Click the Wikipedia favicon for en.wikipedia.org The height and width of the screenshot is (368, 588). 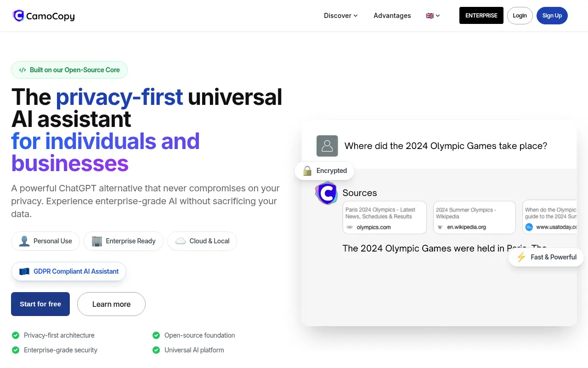tap(440, 227)
